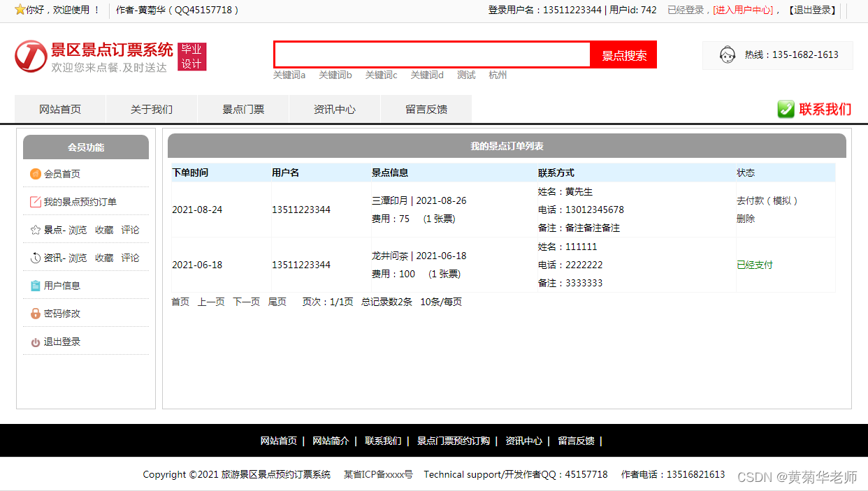868x491 pixels.
Task: Click the red site logo icon
Action: pyautogui.click(x=31, y=56)
